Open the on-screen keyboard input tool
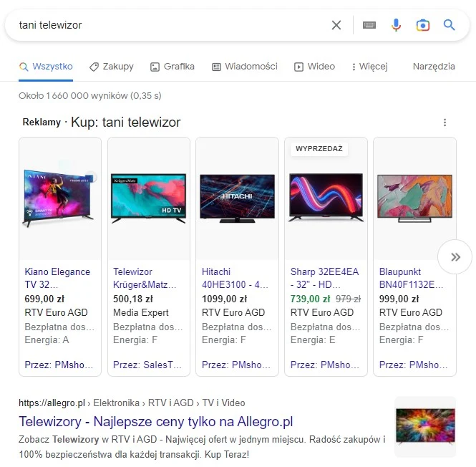 (x=369, y=25)
